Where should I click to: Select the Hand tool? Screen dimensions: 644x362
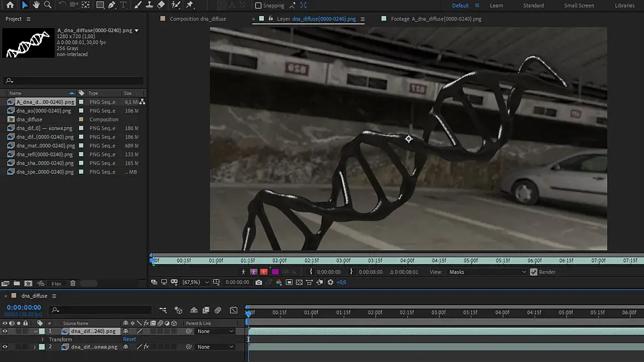[36, 5]
